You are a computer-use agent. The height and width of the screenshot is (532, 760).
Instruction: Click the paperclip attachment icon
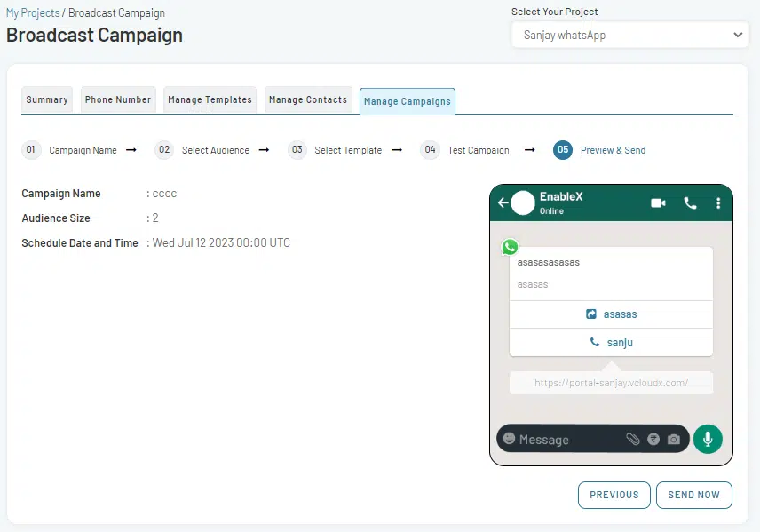coord(633,438)
